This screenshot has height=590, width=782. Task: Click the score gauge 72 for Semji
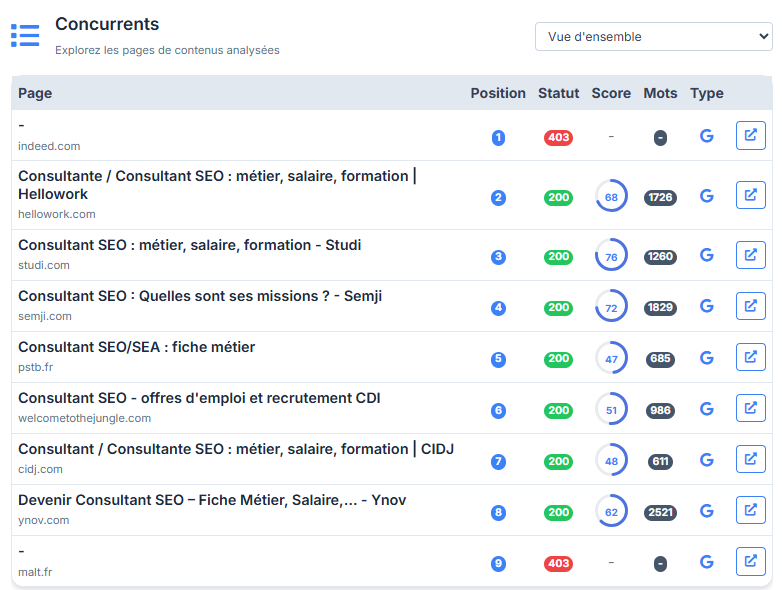tap(611, 306)
